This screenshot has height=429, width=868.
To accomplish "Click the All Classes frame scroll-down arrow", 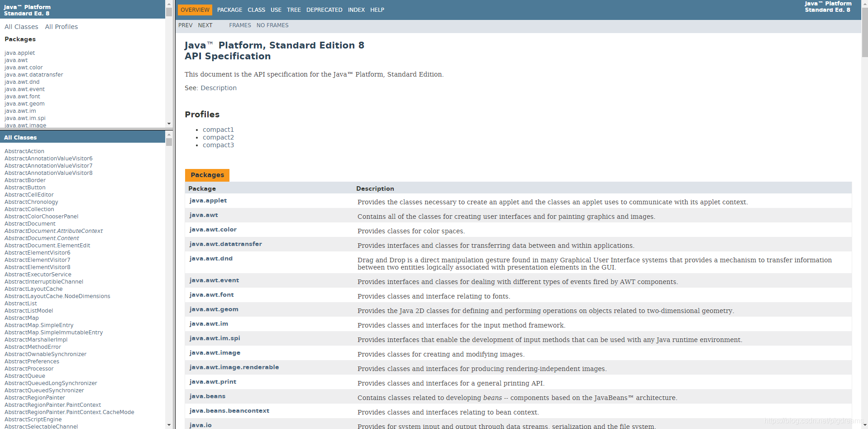I will coord(169,425).
